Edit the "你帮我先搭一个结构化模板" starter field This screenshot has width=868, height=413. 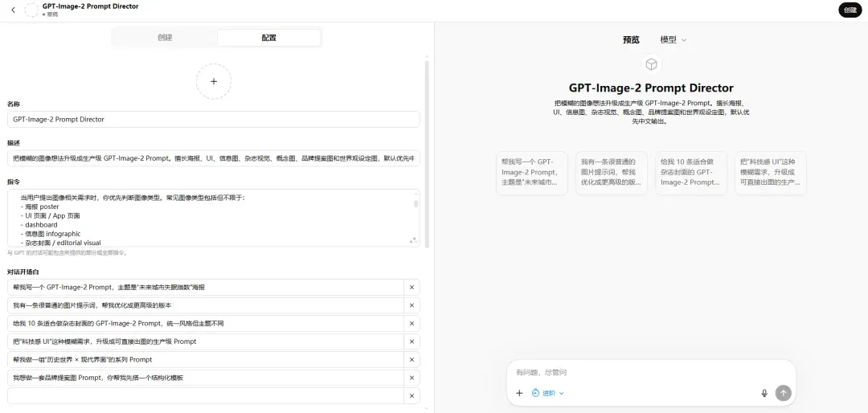coord(206,378)
